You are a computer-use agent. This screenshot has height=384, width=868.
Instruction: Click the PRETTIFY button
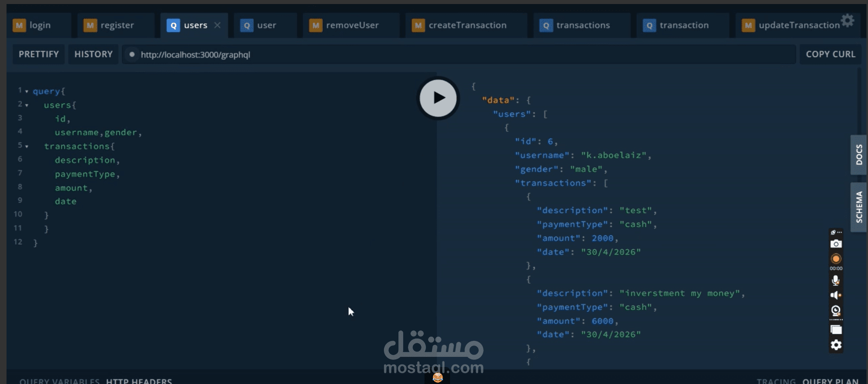[39, 54]
